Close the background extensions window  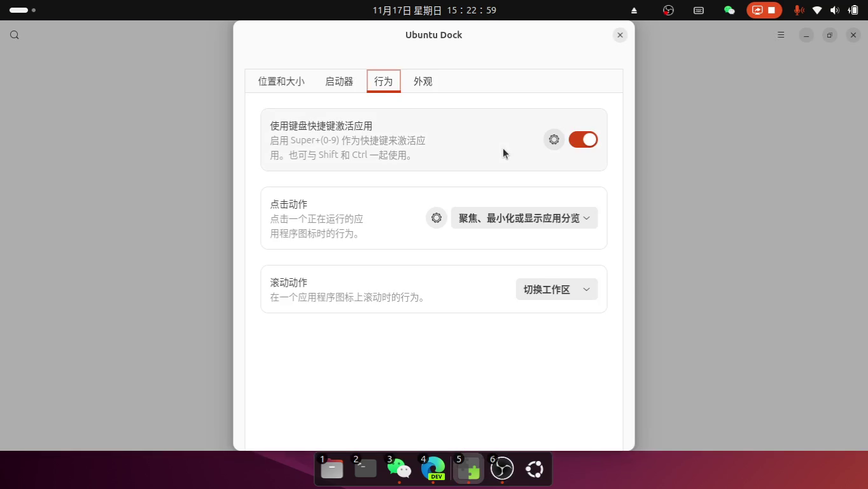pos(853,35)
